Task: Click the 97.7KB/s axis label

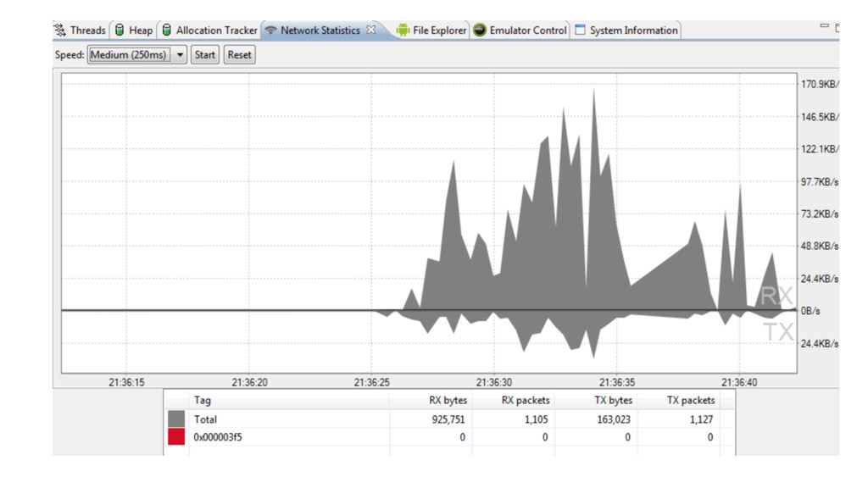Action: [x=820, y=181]
